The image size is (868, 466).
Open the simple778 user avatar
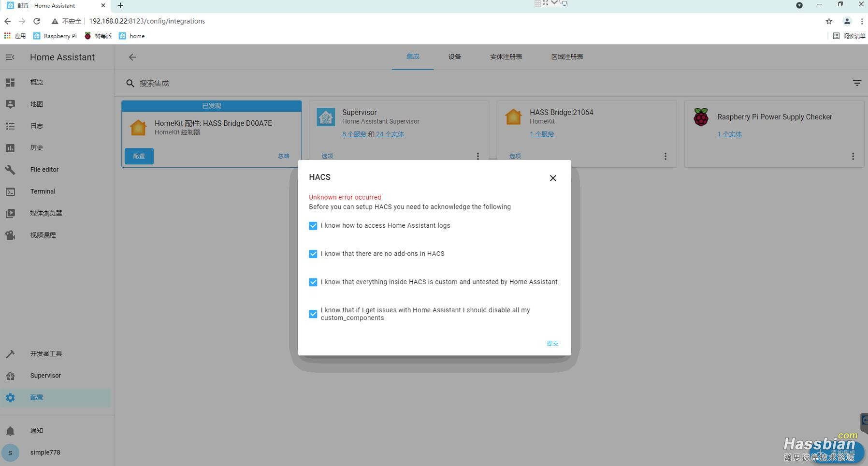click(x=10, y=453)
